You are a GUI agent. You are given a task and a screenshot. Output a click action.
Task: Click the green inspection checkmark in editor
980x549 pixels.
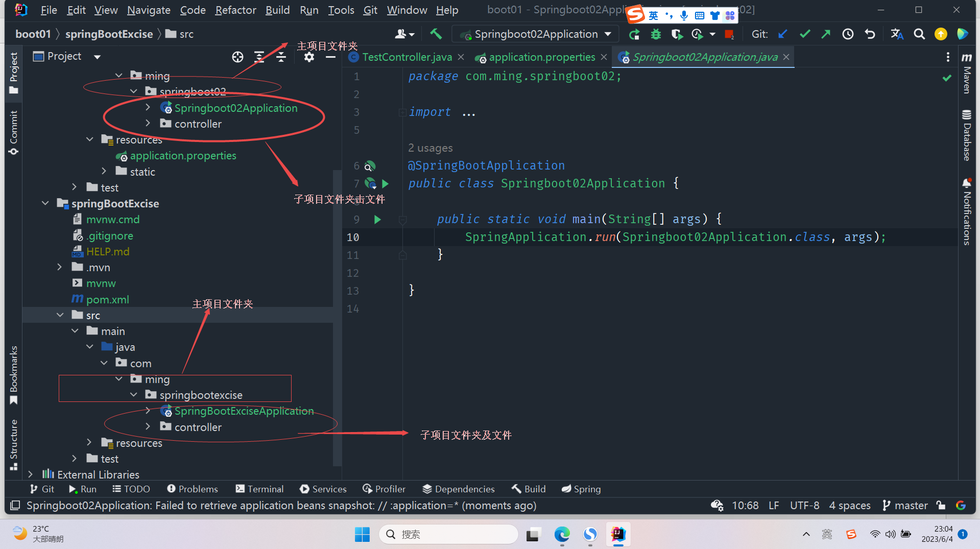(x=947, y=78)
